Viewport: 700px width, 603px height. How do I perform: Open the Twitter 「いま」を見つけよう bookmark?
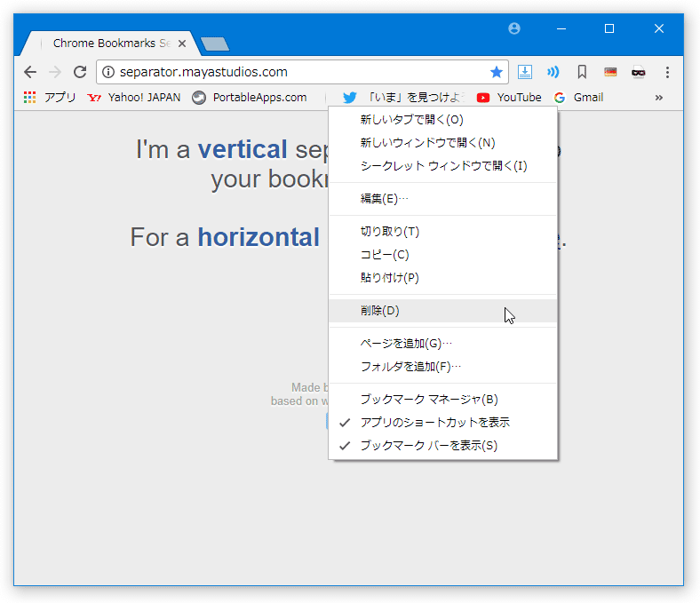403,98
